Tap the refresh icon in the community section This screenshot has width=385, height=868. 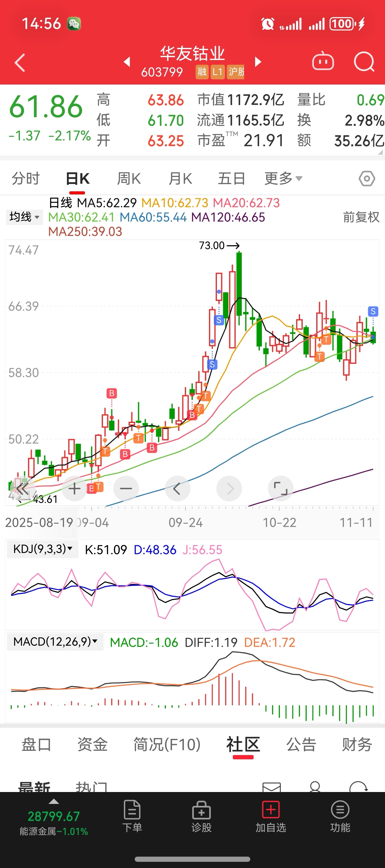pos(358,787)
